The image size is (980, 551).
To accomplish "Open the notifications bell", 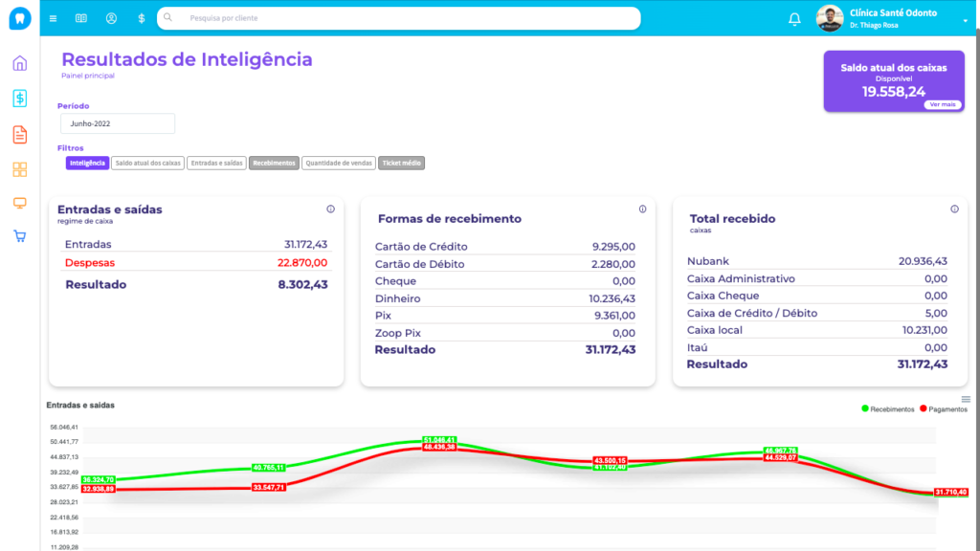I will pos(794,18).
